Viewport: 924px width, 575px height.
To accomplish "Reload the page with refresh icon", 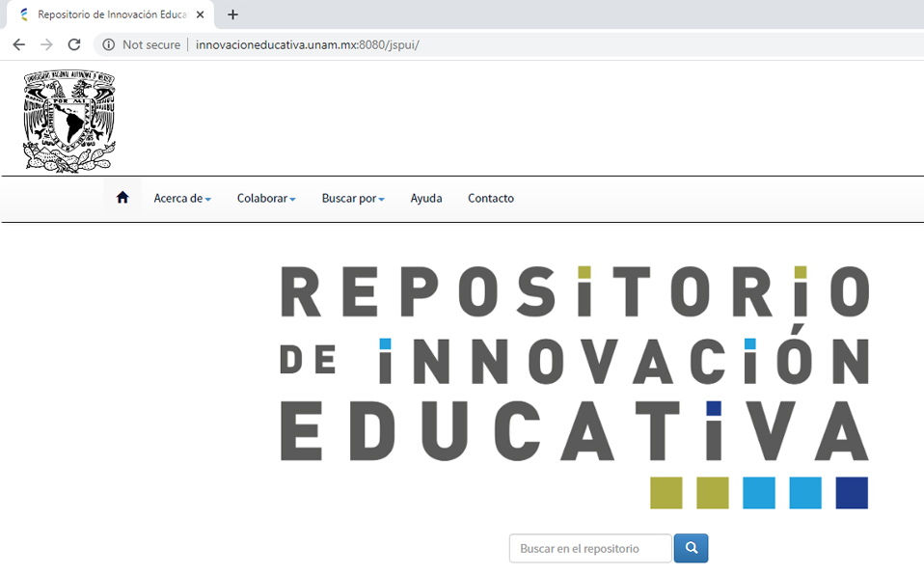I will (x=74, y=44).
